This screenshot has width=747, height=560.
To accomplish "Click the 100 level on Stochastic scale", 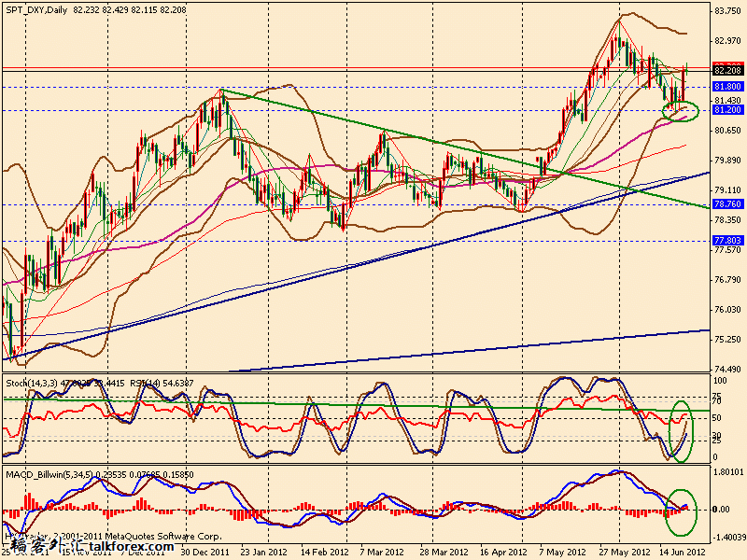I will (720, 381).
